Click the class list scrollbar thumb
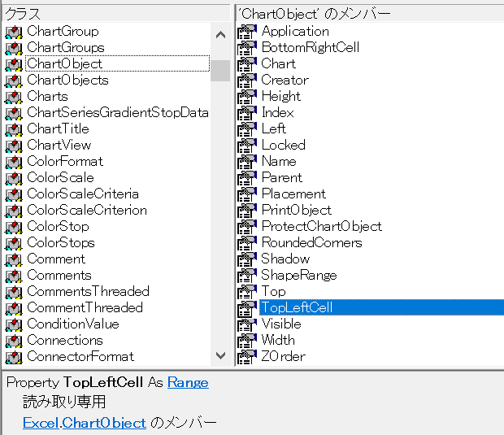The image size is (504, 435). click(220, 71)
